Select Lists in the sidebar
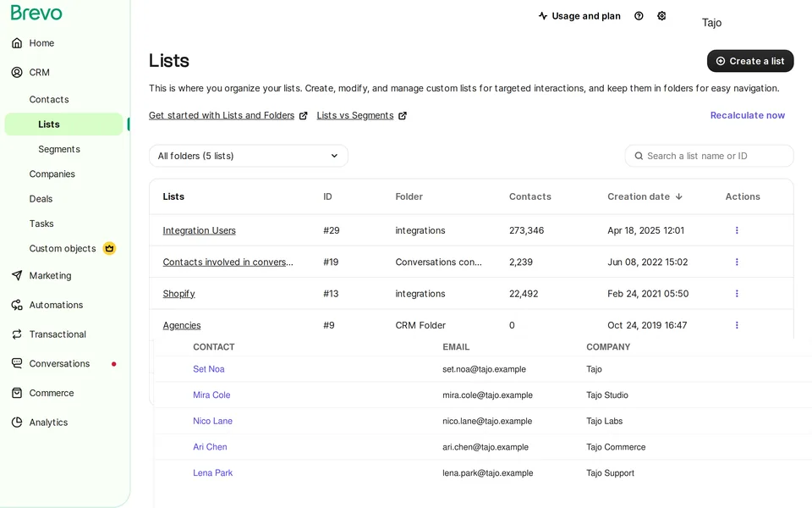The image size is (812, 508). [63, 124]
